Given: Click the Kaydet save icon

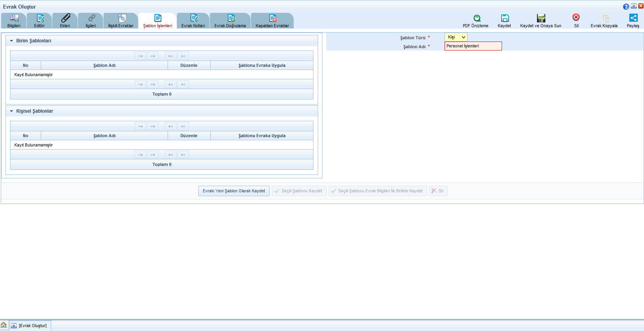Looking at the screenshot, I should click(x=504, y=18).
